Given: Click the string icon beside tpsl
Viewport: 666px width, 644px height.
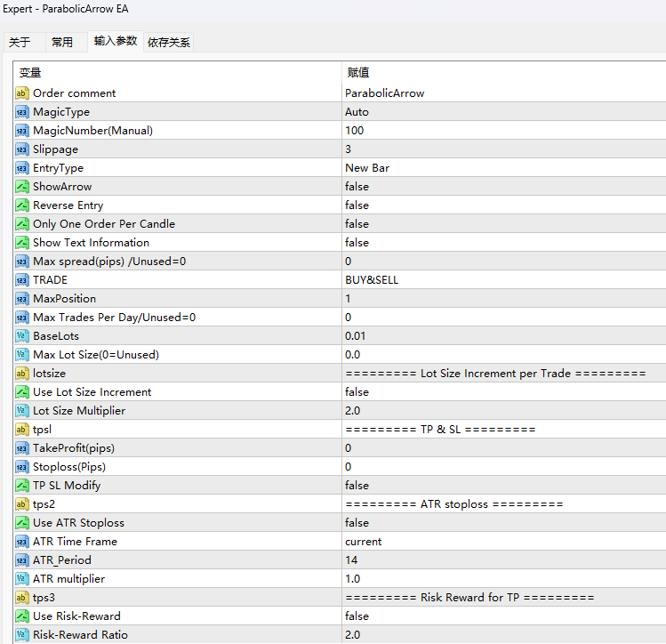Looking at the screenshot, I should (x=22, y=430).
